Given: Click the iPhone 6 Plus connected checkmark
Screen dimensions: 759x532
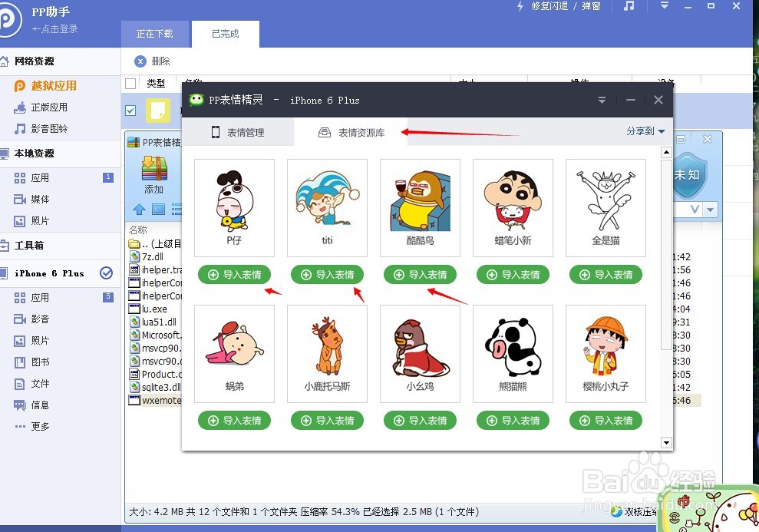Looking at the screenshot, I should coord(106,273).
